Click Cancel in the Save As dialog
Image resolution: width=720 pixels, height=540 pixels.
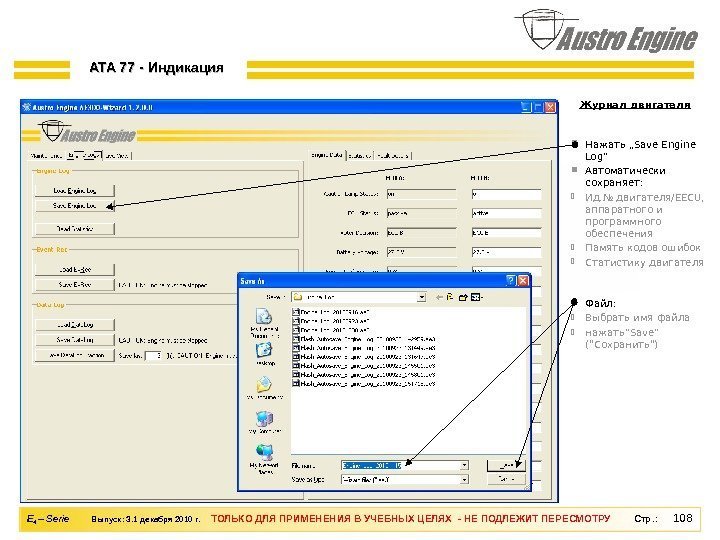(x=506, y=479)
